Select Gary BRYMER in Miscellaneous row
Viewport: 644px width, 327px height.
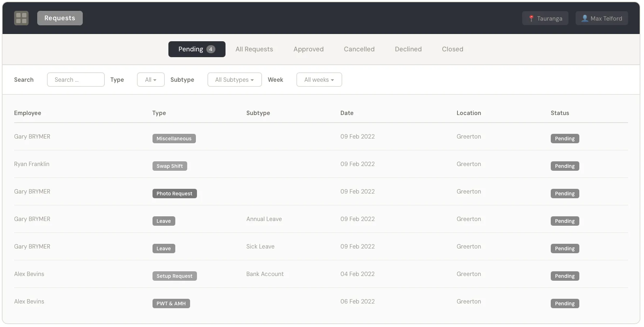32,136
